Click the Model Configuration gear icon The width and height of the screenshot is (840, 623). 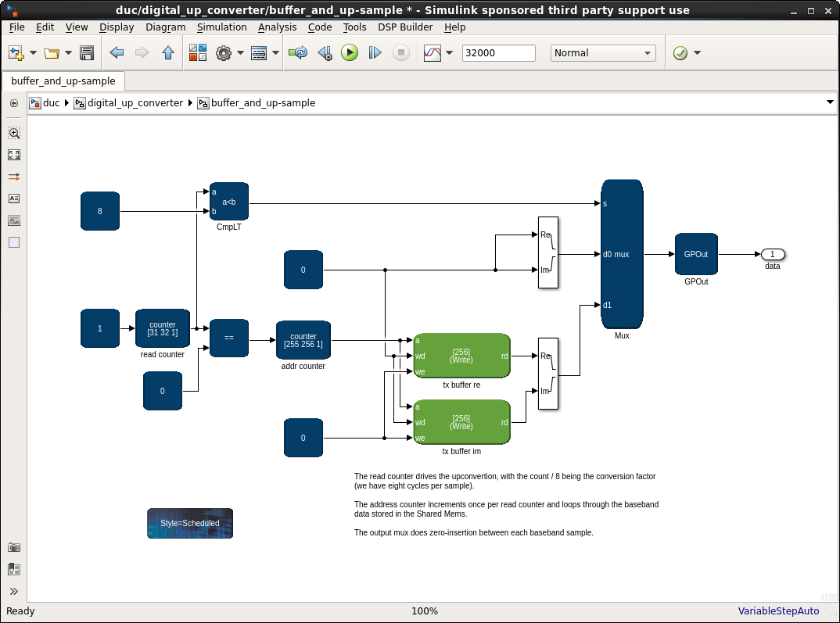click(x=224, y=53)
